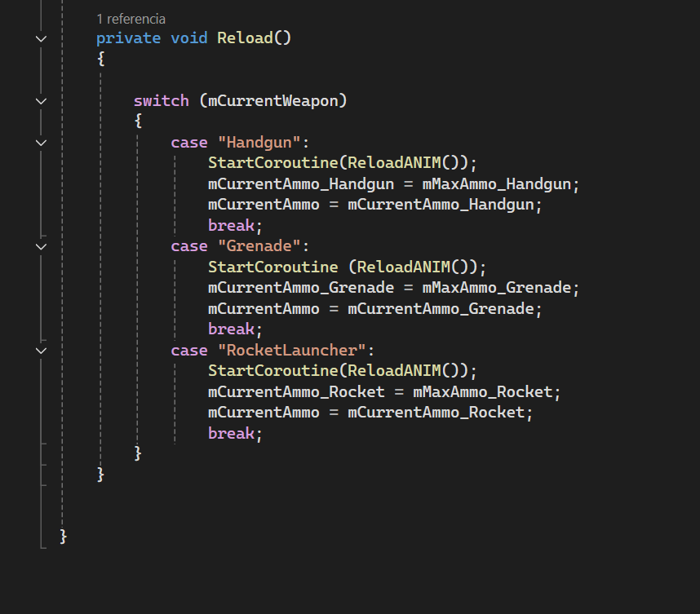The width and height of the screenshot is (700, 614).
Task: Click ReloadANIM() call in the Handgun case
Action: coord(404,163)
